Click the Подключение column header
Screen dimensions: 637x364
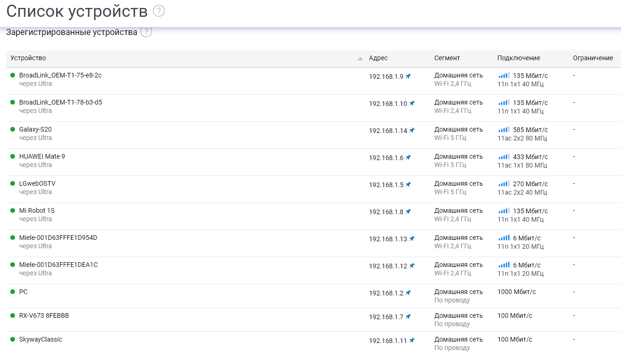518,58
